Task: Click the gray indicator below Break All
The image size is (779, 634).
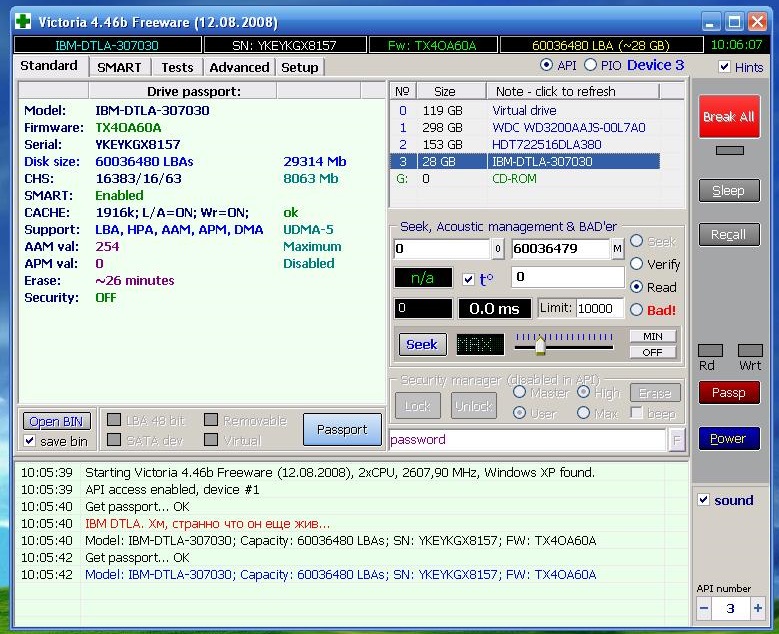Action: 729,151
